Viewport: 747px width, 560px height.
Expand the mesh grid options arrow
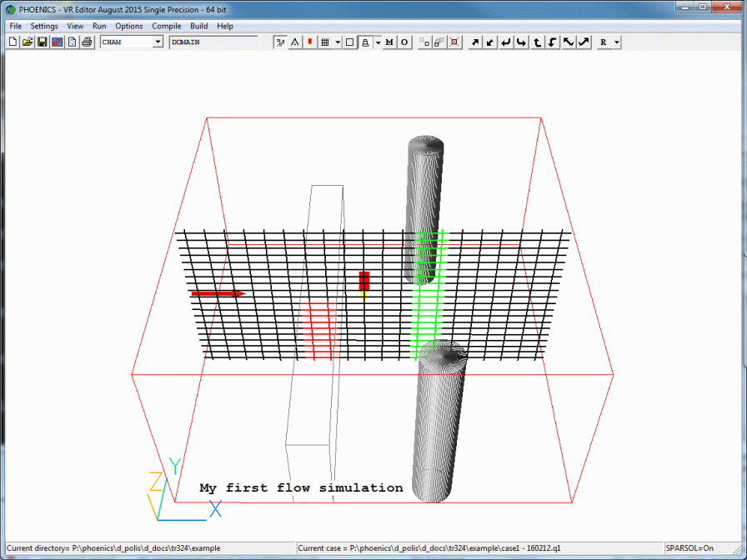tap(337, 42)
